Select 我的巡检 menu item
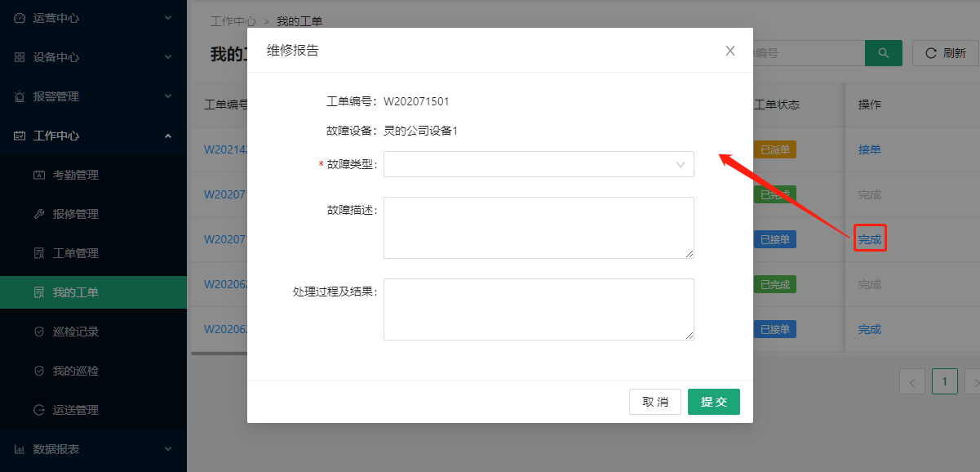The image size is (980, 472). 75,371
